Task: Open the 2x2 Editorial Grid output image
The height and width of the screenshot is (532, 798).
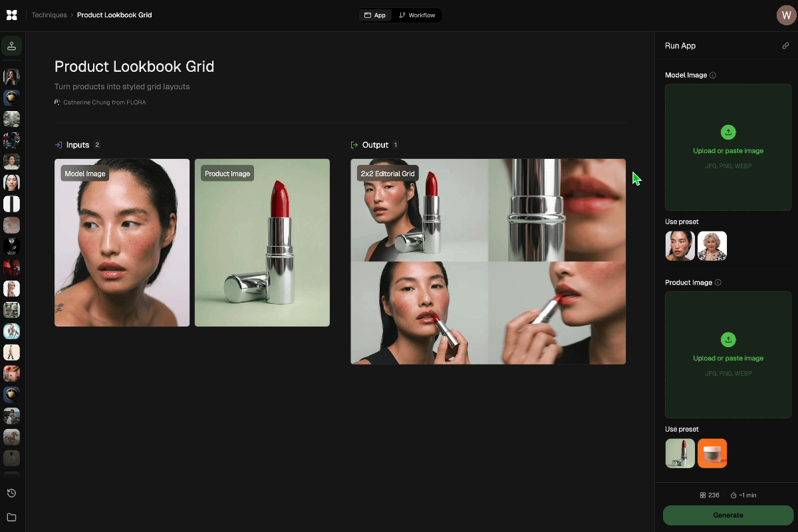Action: [488, 261]
